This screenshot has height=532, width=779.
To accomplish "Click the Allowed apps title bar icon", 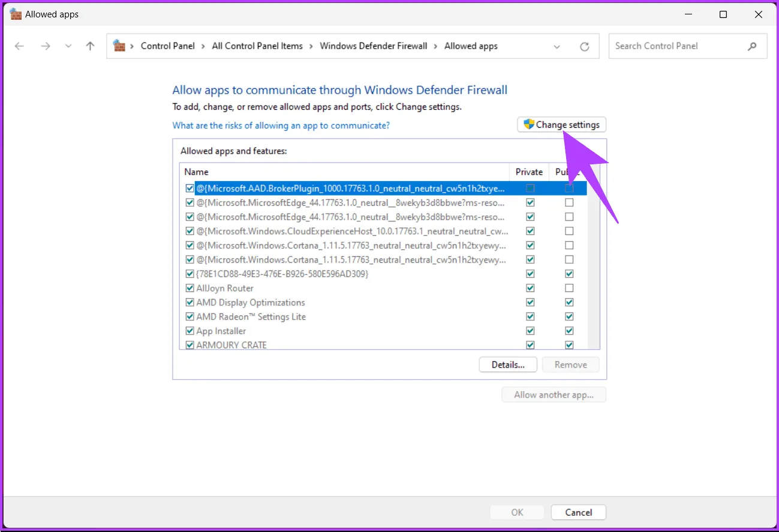I will click(16, 14).
